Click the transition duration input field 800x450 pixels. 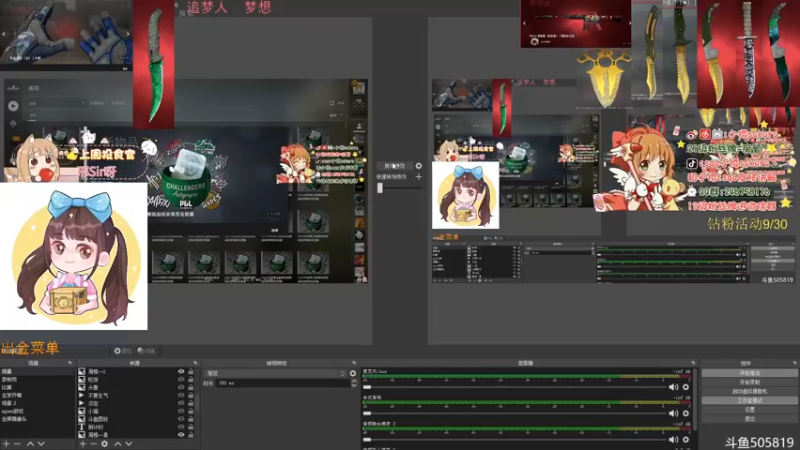[283, 383]
